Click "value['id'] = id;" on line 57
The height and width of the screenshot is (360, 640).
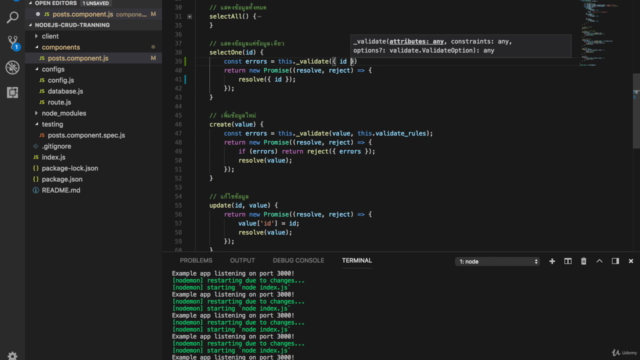[269, 223]
